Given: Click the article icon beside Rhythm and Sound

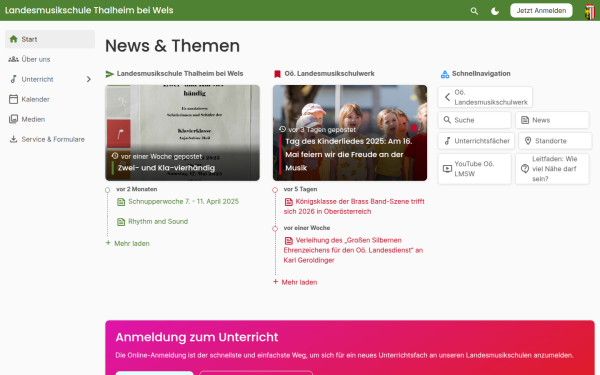Looking at the screenshot, I should click(x=121, y=222).
